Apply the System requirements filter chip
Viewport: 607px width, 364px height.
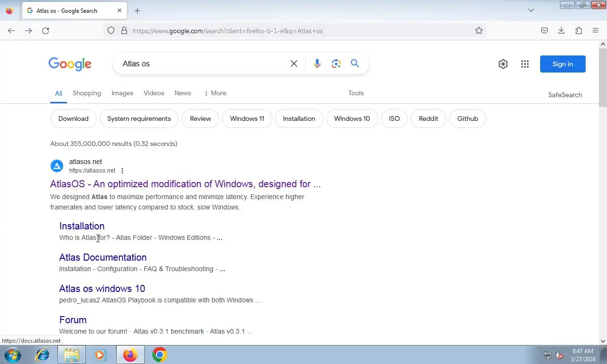tap(139, 118)
